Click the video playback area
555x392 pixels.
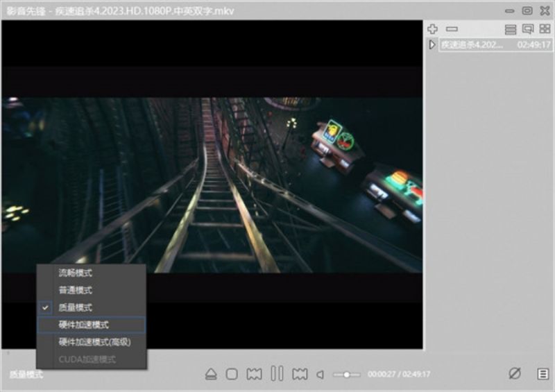coord(212,185)
